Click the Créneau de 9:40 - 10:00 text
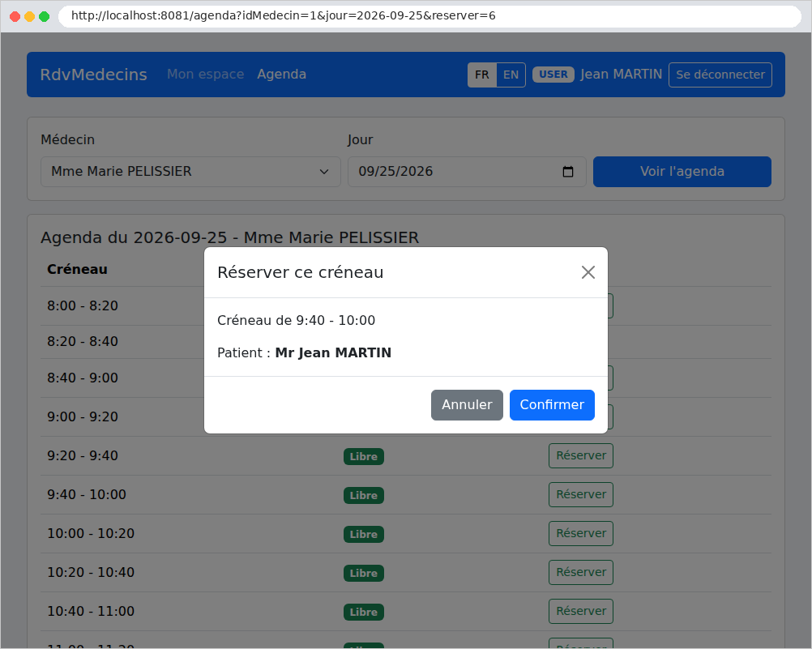 (x=297, y=320)
